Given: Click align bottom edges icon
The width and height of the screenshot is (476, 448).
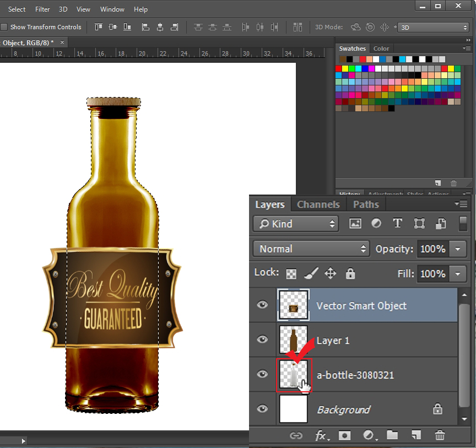Looking at the screenshot, I should [127, 27].
